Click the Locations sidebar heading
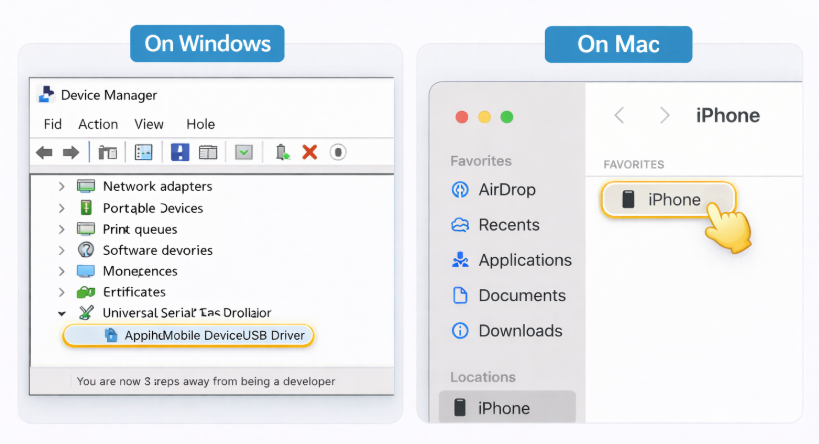 click(483, 377)
